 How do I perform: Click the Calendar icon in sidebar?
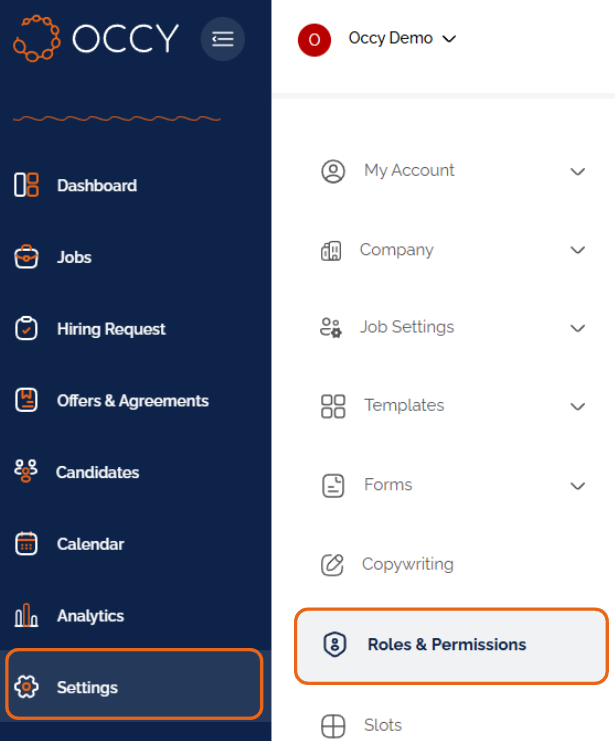(26, 543)
